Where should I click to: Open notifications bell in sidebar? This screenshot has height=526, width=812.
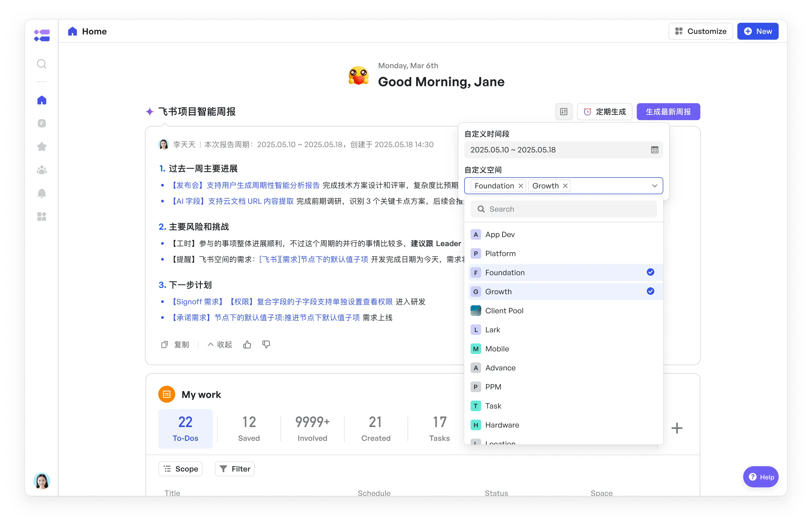click(x=42, y=193)
